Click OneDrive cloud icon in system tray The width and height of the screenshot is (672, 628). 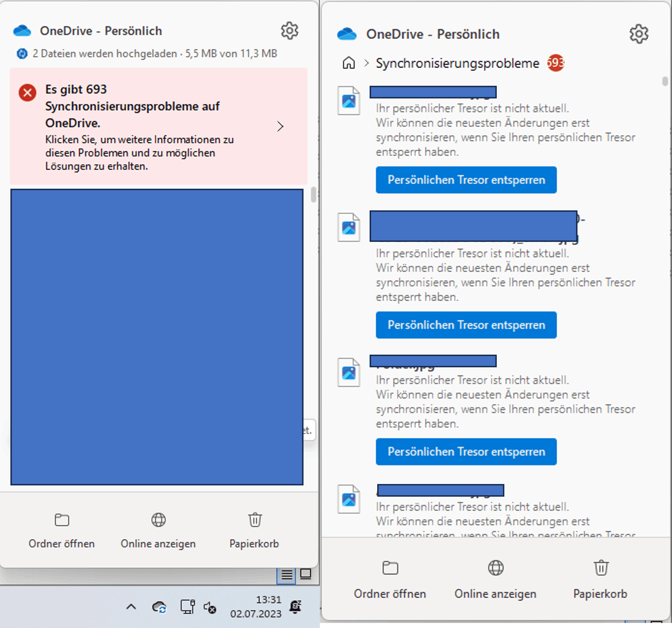click(x=159, y=607)
